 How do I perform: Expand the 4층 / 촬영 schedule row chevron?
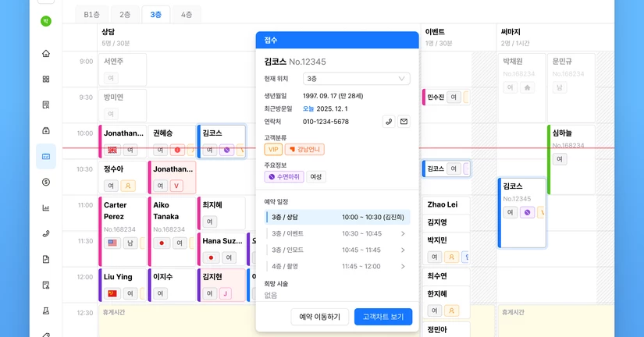[x=403, y=266]
